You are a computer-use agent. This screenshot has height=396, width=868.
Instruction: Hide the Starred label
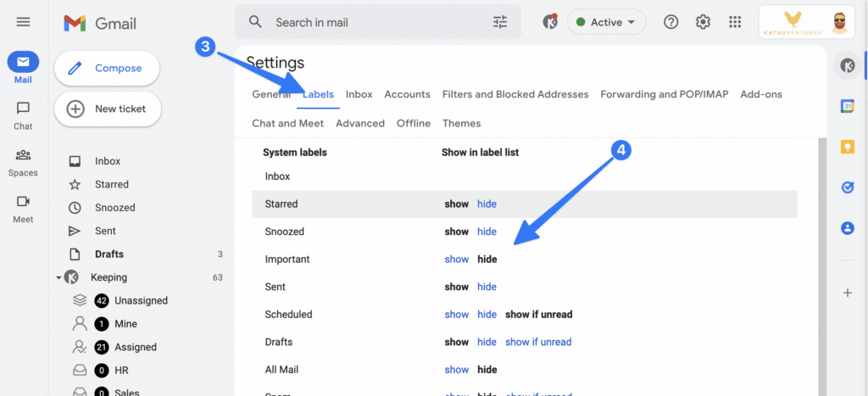click(487, 204)
